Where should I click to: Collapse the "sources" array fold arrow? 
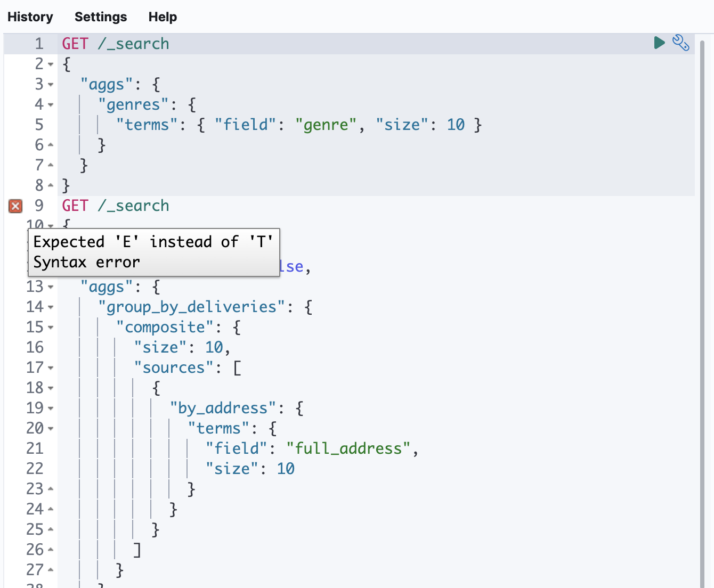click(x=50, y=368)
